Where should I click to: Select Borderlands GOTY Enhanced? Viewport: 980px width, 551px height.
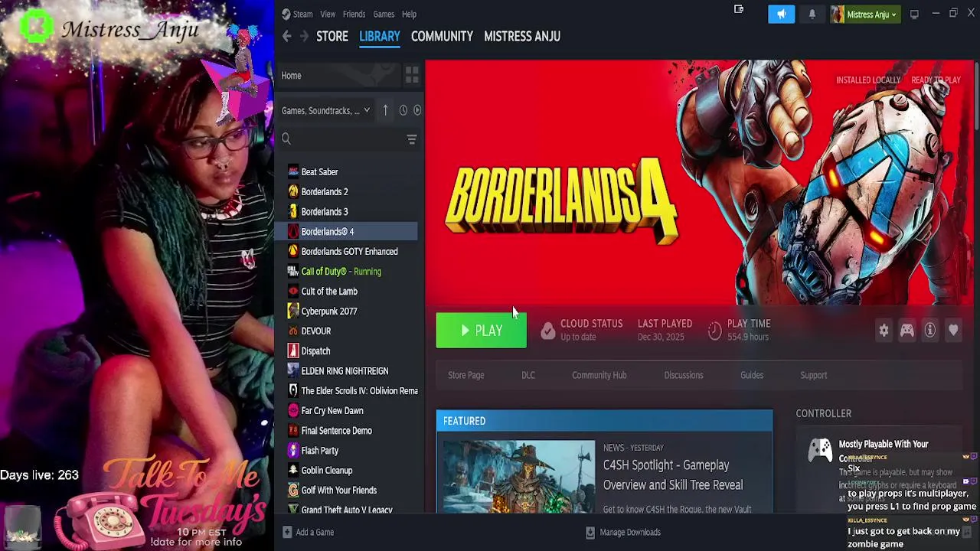click(x=349, y=251)
